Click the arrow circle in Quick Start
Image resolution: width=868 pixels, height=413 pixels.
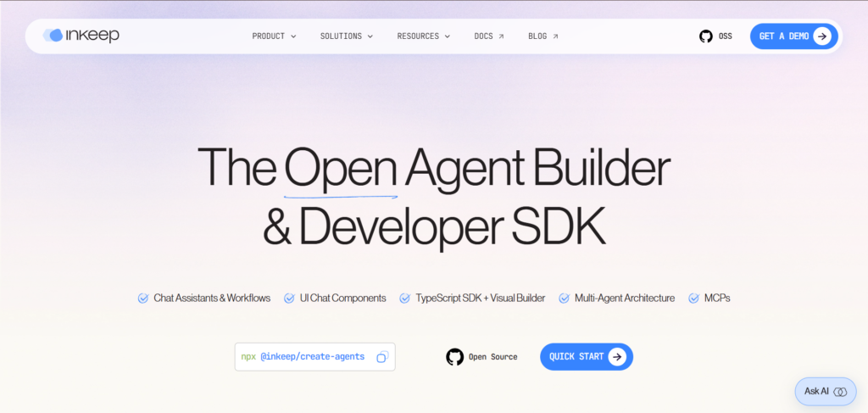coord(617,357)
